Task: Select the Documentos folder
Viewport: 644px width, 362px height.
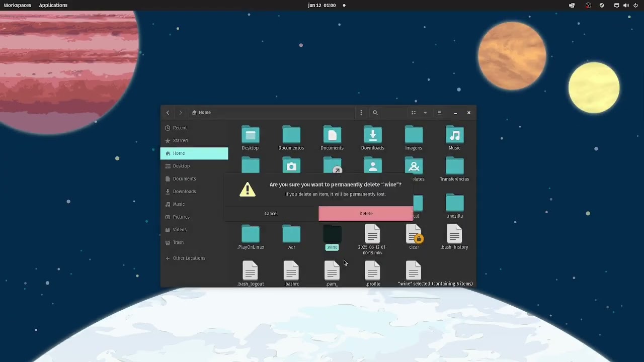Action: pos(291,135)
